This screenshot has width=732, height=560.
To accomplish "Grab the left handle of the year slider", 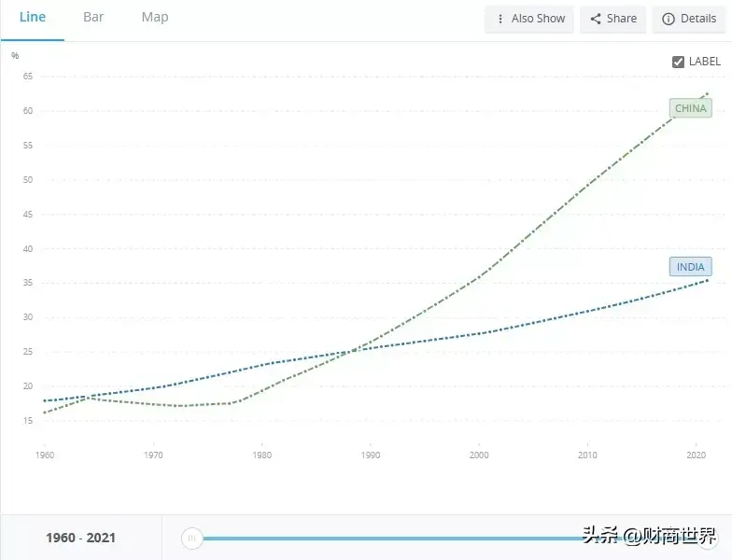I will 191,538.
